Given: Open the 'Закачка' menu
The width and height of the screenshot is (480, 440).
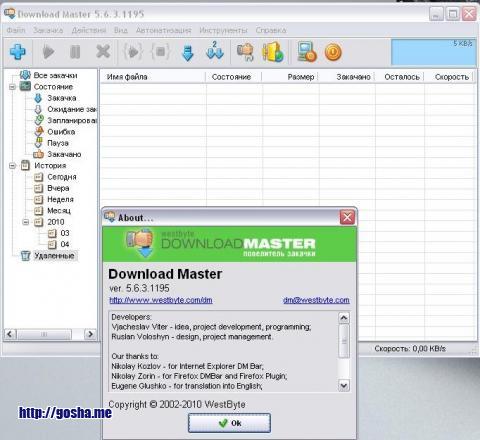Looking at the screenshot, I should tap(48, 30).
